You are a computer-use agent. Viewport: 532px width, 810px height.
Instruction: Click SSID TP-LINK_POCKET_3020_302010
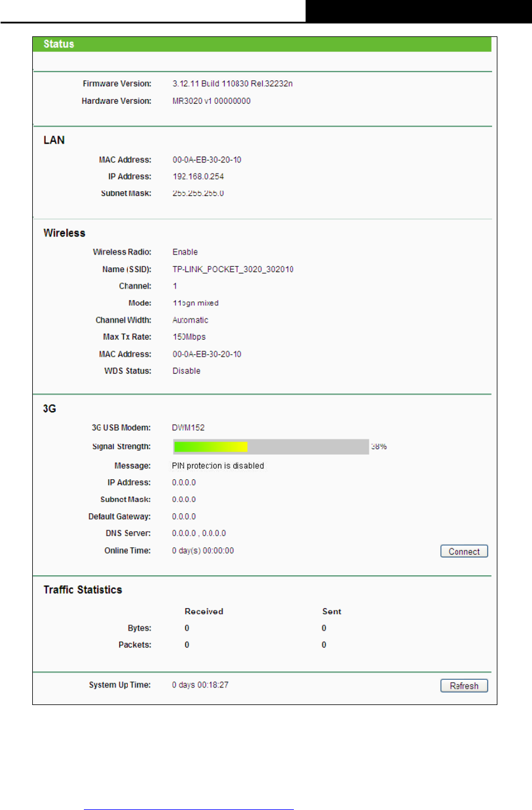coord(233,269)
